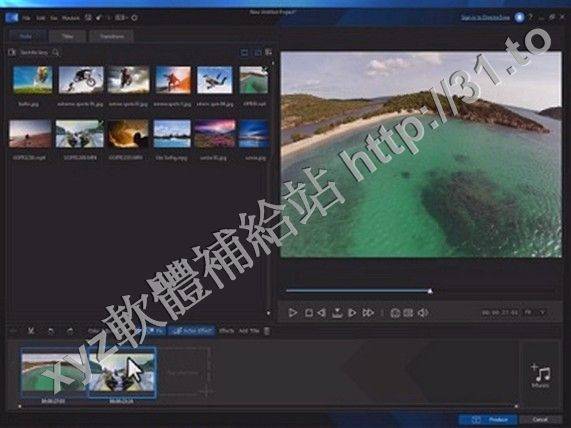Select the skydiver thumbnail
This screenshot has height=428, width=571.
[214, 80]
